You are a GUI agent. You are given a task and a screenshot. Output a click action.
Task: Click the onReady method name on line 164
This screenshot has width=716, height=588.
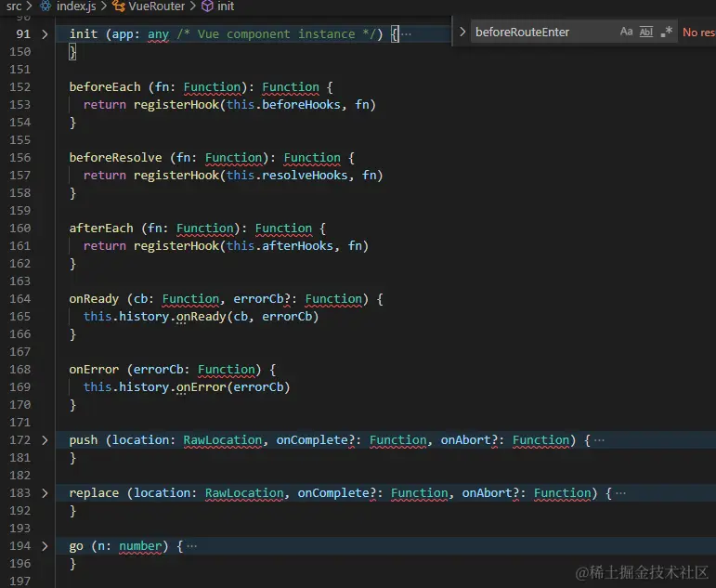(94, 299)
